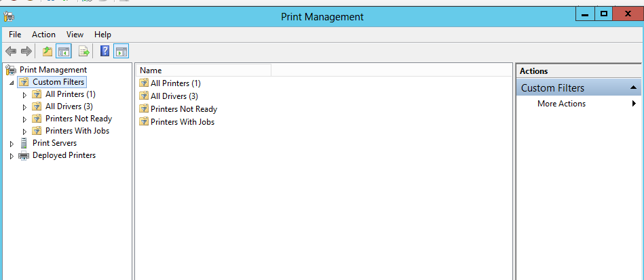
Task: Click Printers With Jobs filter icon in tree
Action: 37,132
